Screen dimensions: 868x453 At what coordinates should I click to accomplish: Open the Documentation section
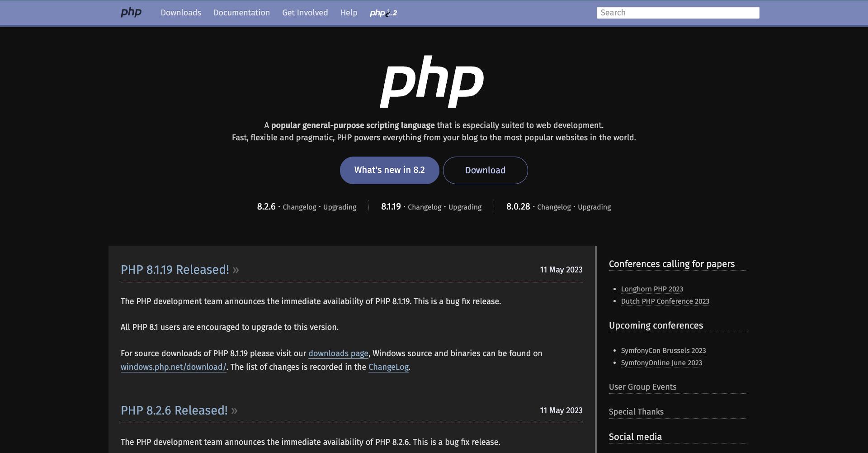(241, 13)
